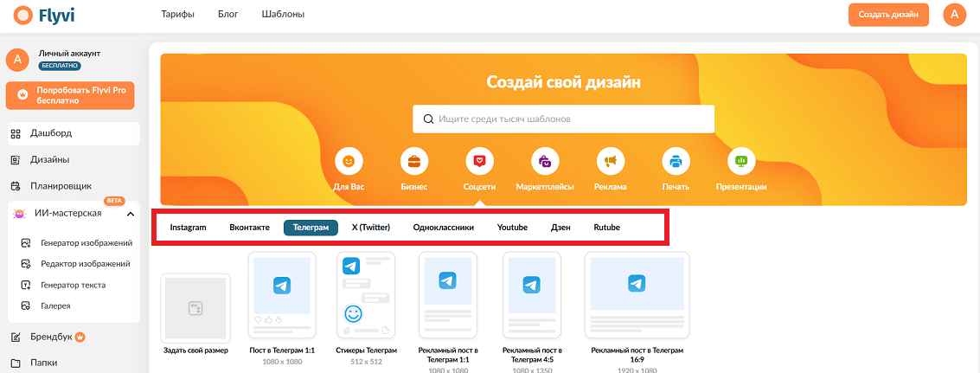Collapse the ИИ-мастерская section chevron

tap(131, 214)
